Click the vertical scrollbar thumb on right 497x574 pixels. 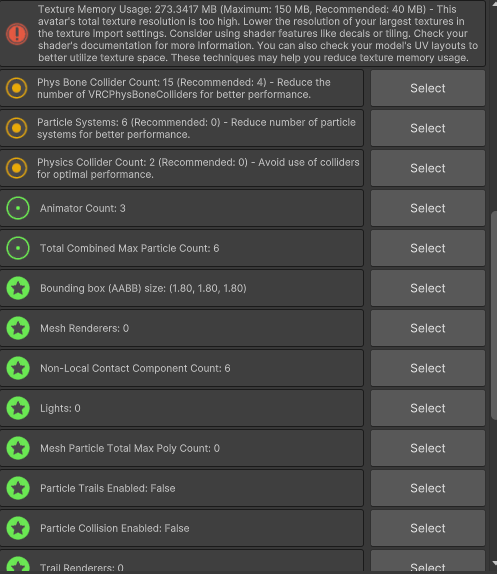pyautogui.click(x=494, y=315)
